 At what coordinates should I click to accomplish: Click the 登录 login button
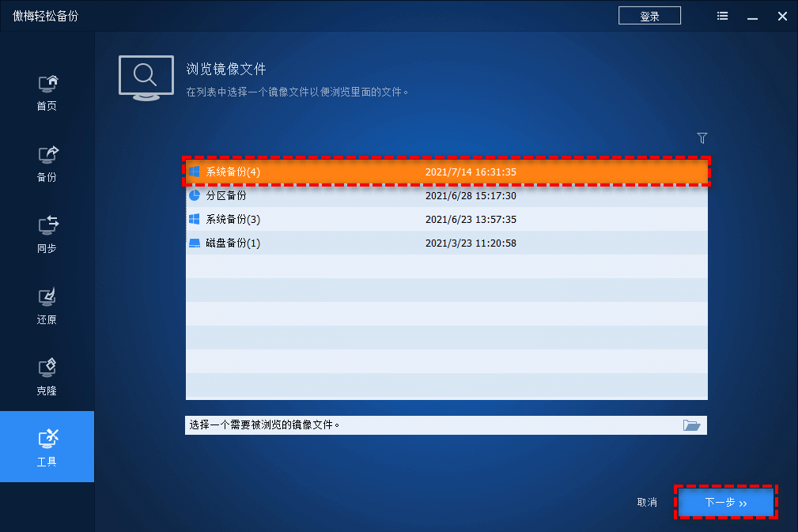coord(649,16)
